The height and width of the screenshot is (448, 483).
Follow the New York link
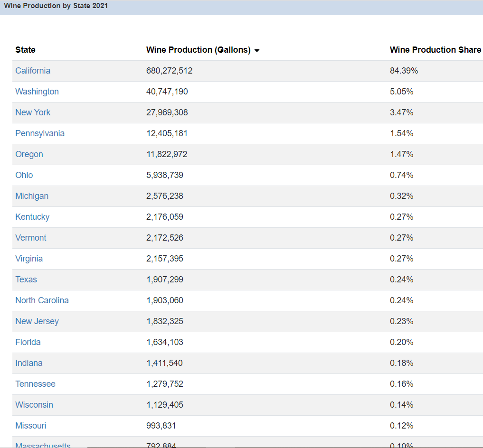pos(33,112)
